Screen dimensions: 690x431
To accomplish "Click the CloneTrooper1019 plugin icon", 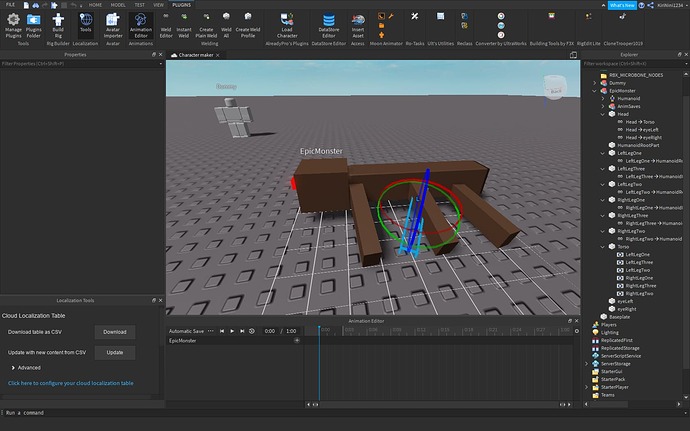I will (x=623, y=16).
